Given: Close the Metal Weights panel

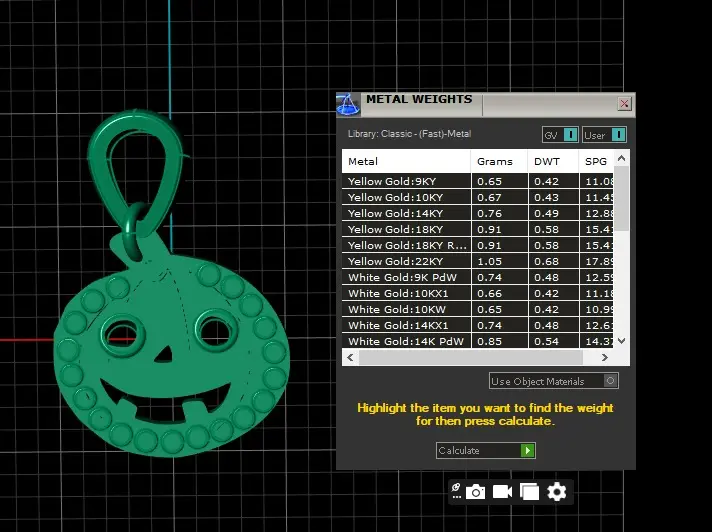Looking at the screenshot, I should point(624,103).
